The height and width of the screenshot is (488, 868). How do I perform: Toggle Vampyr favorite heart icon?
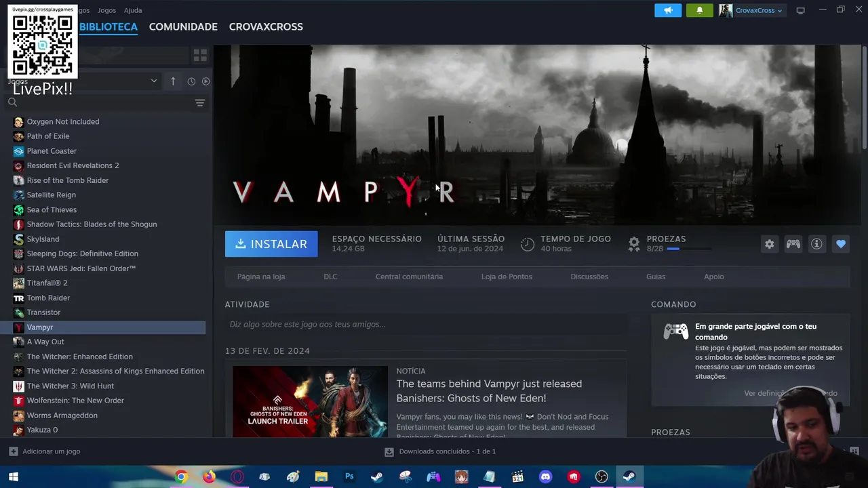841,244
